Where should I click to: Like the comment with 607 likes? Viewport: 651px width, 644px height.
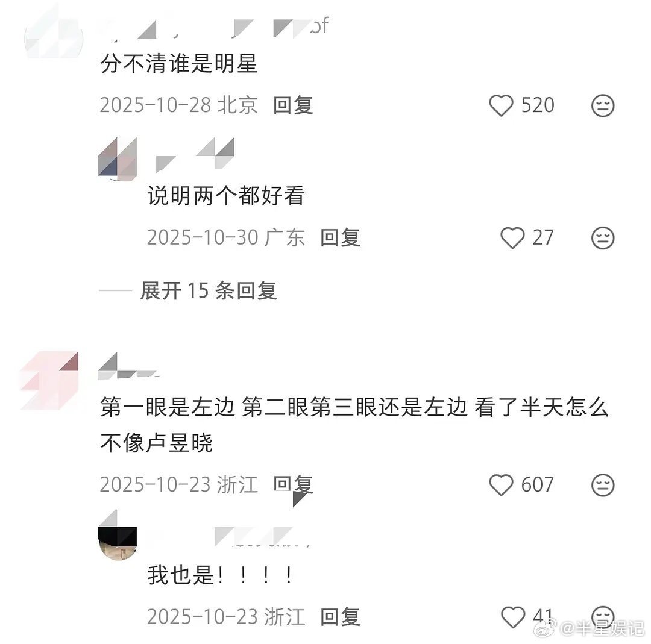coord(501,485)
